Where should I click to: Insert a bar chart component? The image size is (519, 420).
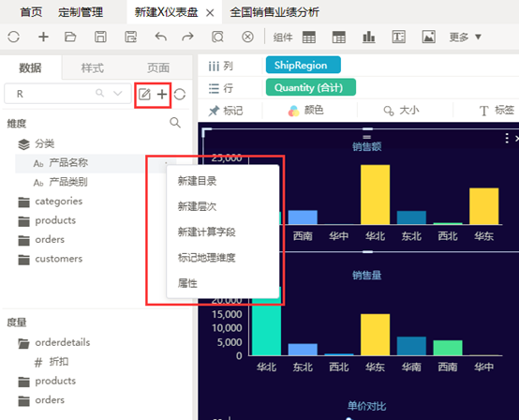[x=369, y=37]
